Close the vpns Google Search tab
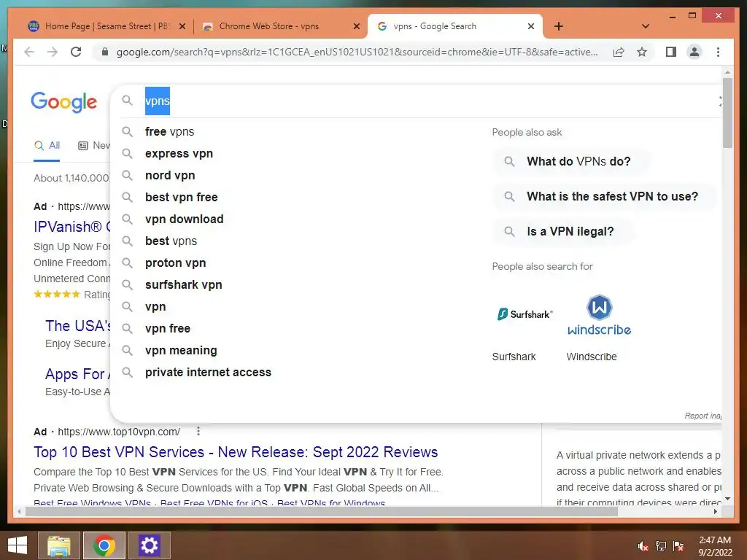This screenshot has height=560, width=747. (x=531, y=26)
